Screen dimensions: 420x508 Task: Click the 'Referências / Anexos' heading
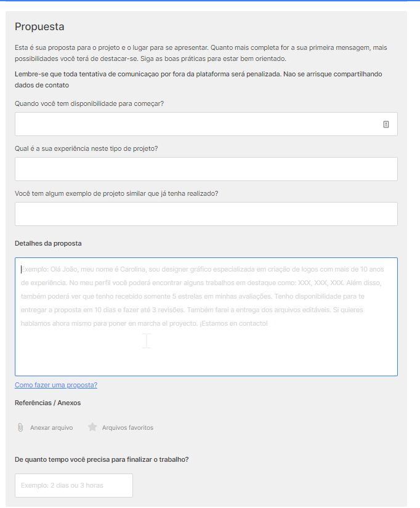coord(48,403)
